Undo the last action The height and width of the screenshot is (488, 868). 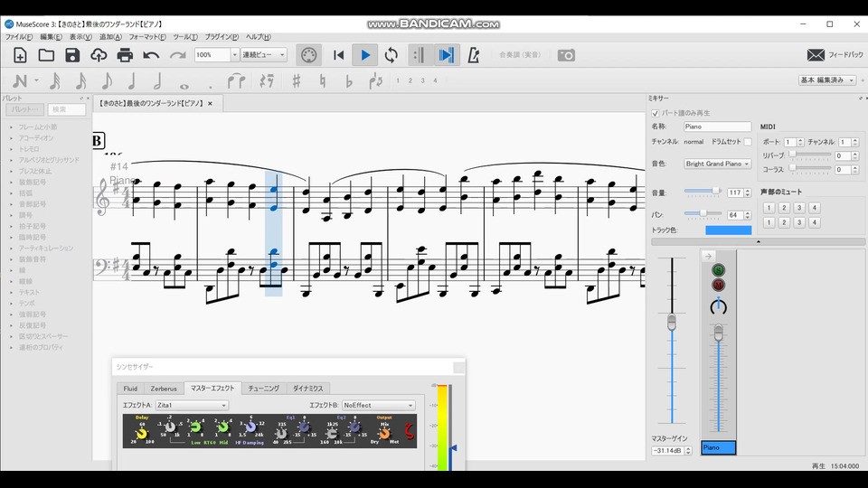(x=151, y=55)
